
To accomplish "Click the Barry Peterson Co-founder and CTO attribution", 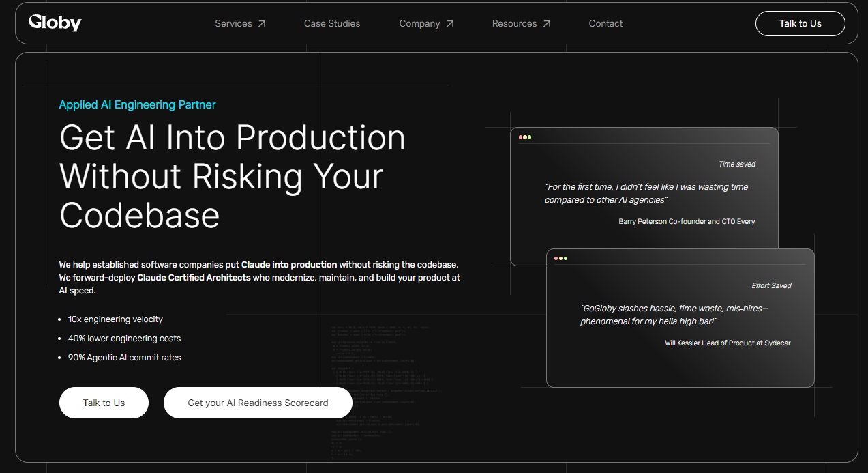I will point(687,221).
